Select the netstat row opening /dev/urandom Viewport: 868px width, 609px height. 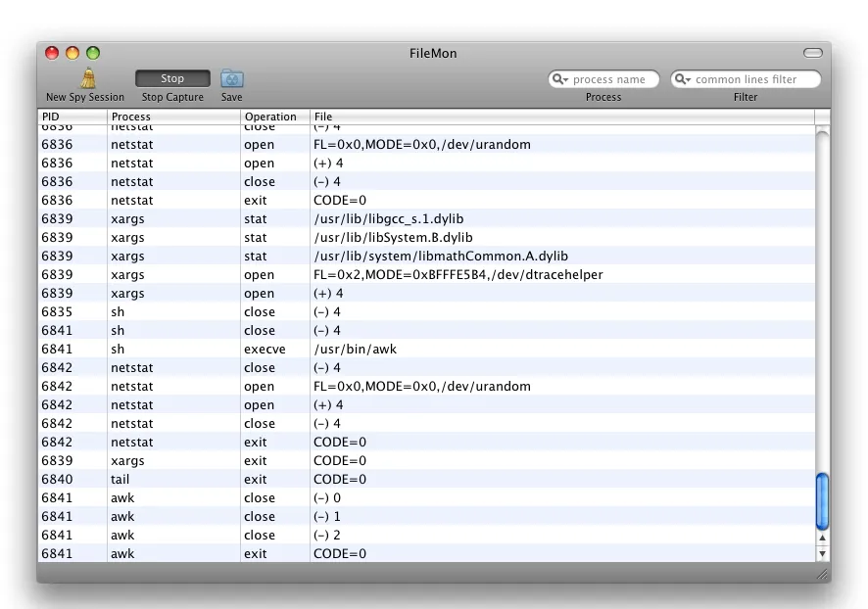[x=392, y=144]
